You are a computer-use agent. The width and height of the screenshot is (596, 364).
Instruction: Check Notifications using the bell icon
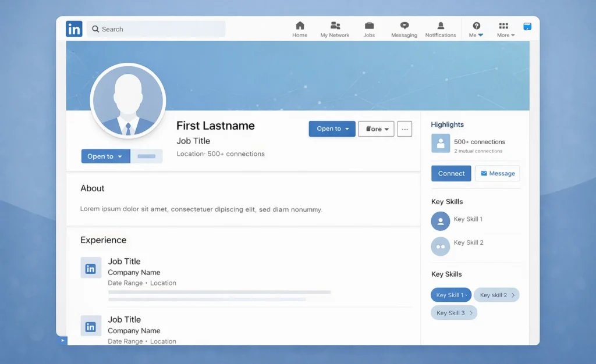point(441,26)
